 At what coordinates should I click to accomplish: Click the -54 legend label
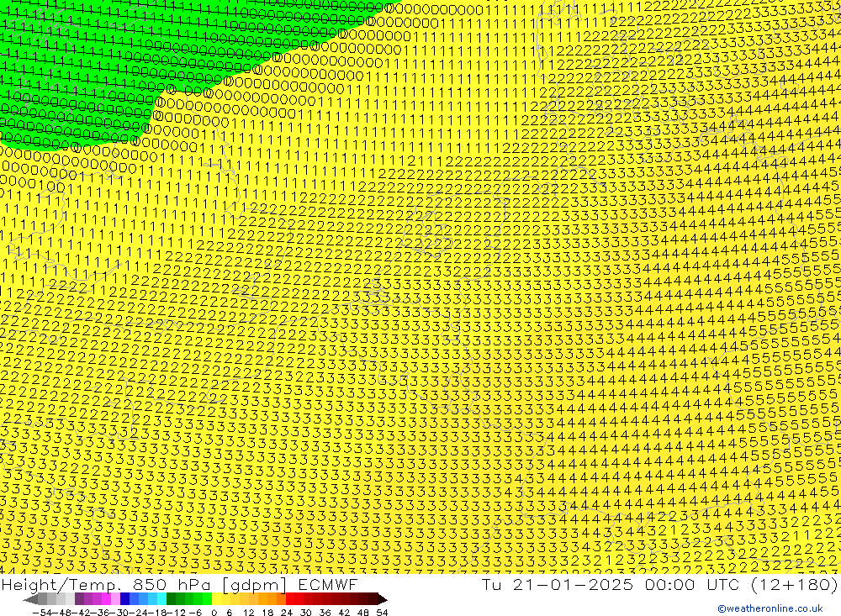[x=42, y=613]
